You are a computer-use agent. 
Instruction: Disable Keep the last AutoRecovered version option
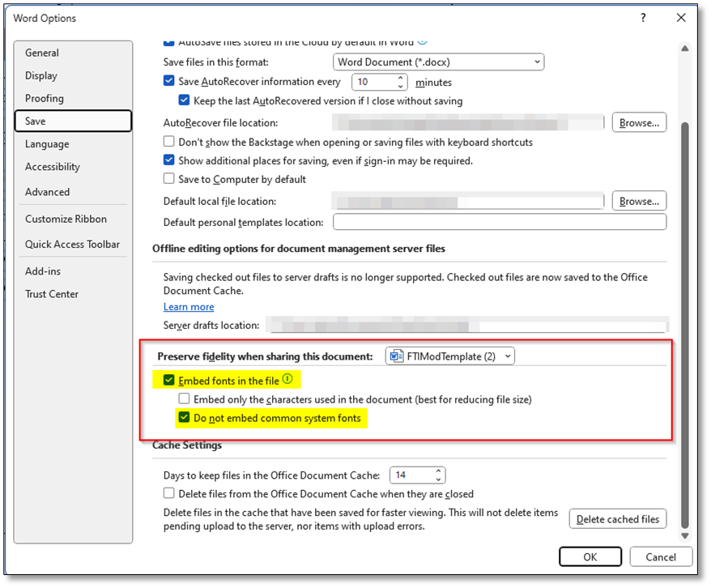coord(184,100)
